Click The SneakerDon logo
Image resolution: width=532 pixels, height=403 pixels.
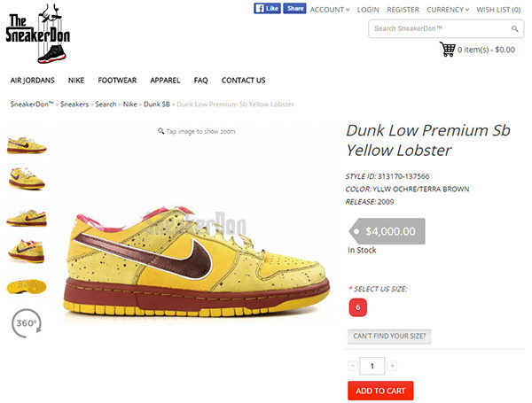point(37,34)
